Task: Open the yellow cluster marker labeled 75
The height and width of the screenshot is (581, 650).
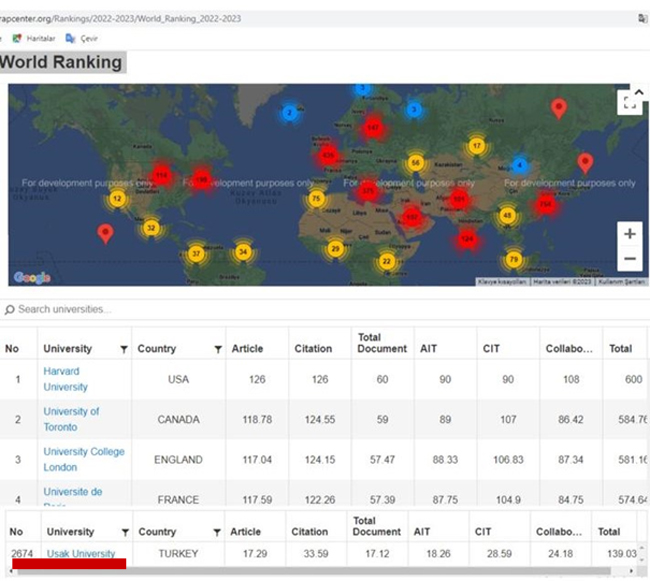Action: point(316,199)
